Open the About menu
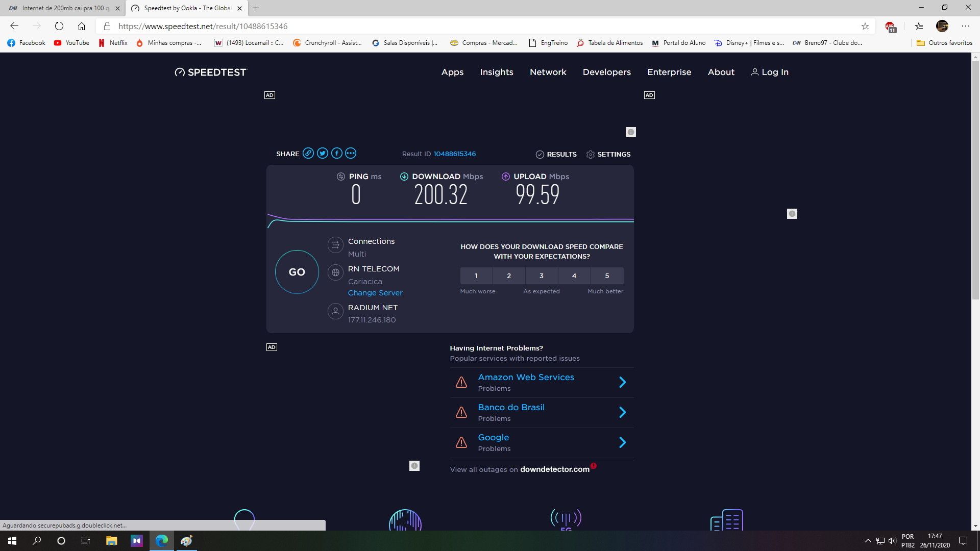Screen dimensions: 980x551 click(x=721, y=72)
